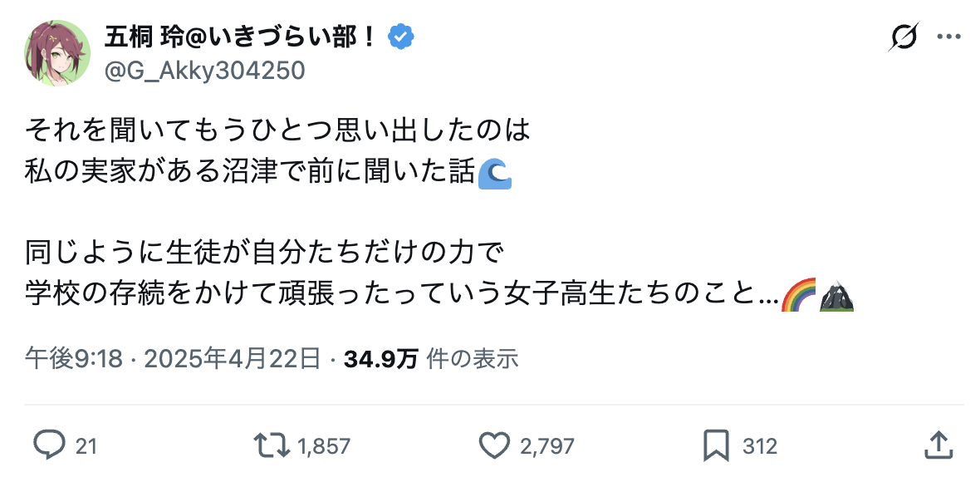
Task: Open the share upload arrow icon
Action: pyautogui.click(x=938, y=445)
